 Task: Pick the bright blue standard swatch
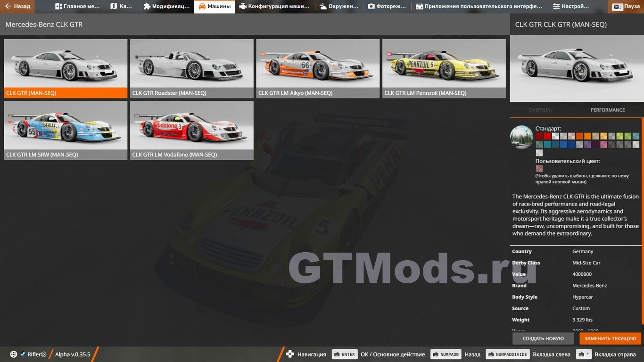click(563, 144)
